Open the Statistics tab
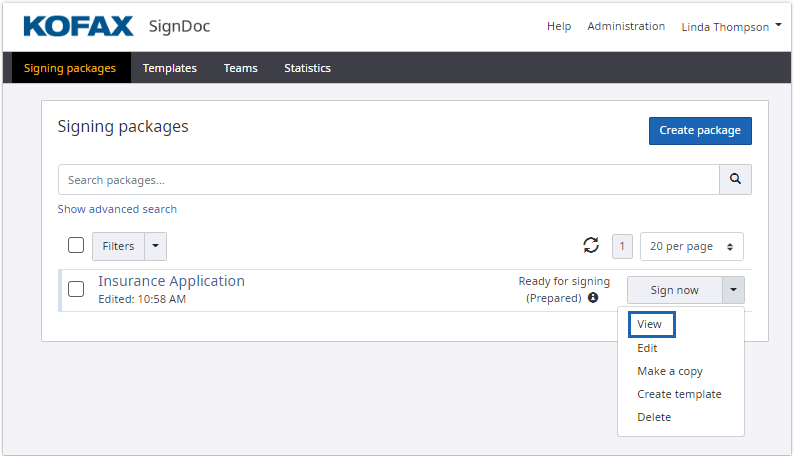794x458 pixels. click(x=307, y=68)
